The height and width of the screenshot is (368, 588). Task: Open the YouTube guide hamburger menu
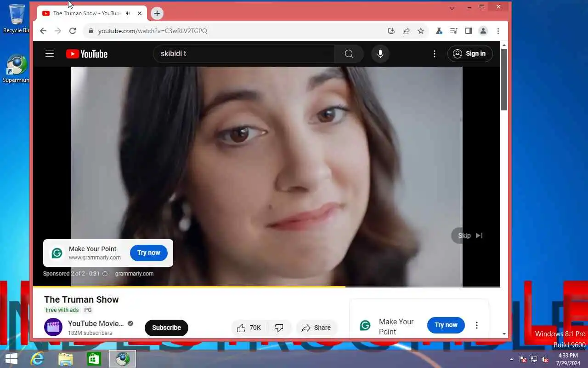[x=50, y=54]
